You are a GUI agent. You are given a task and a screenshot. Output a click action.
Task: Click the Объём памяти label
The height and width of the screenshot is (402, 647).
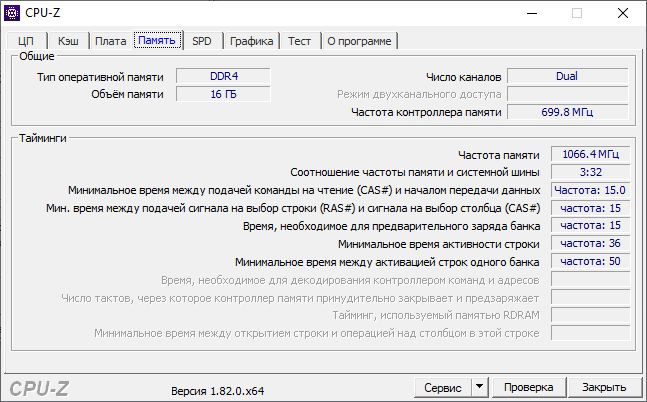coord(128,95)
